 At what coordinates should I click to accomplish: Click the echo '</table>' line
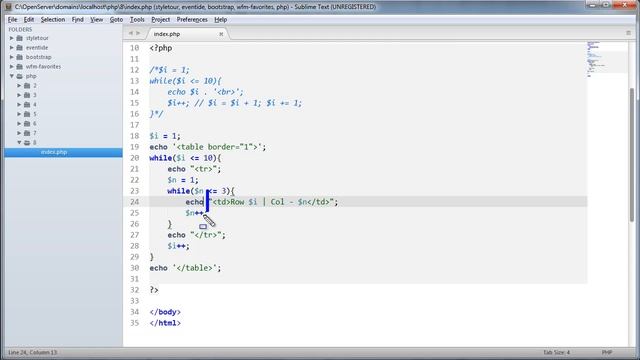pos(185,268)
